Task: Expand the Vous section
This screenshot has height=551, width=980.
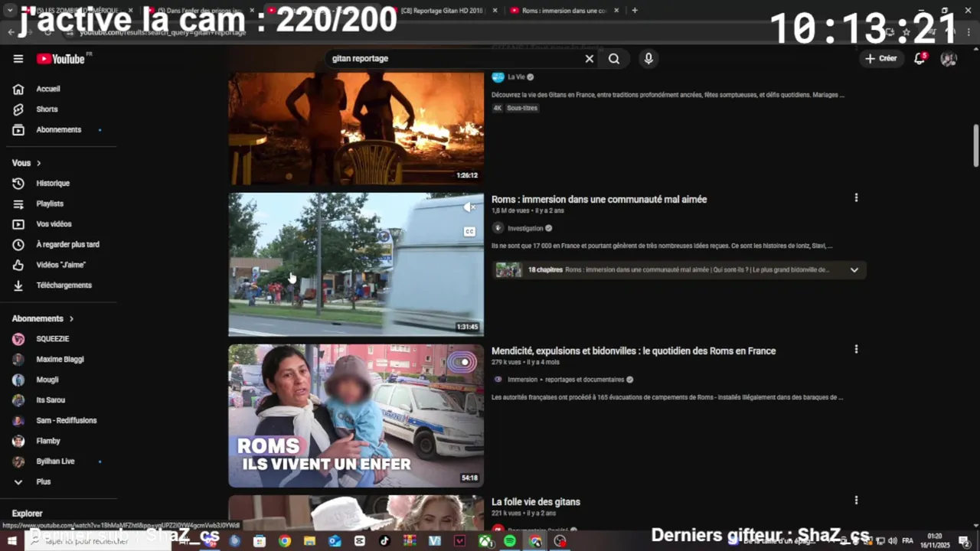Action: click(27, 163)
